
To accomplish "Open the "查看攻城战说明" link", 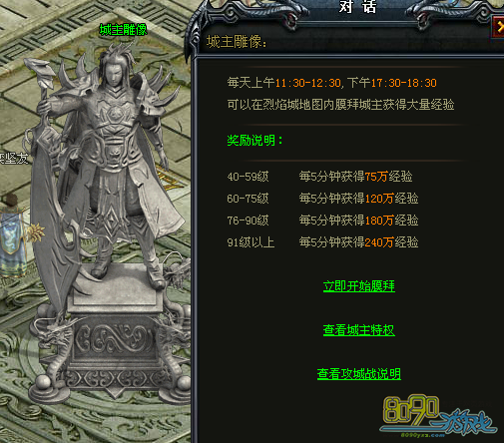I will tap(359, 374).
